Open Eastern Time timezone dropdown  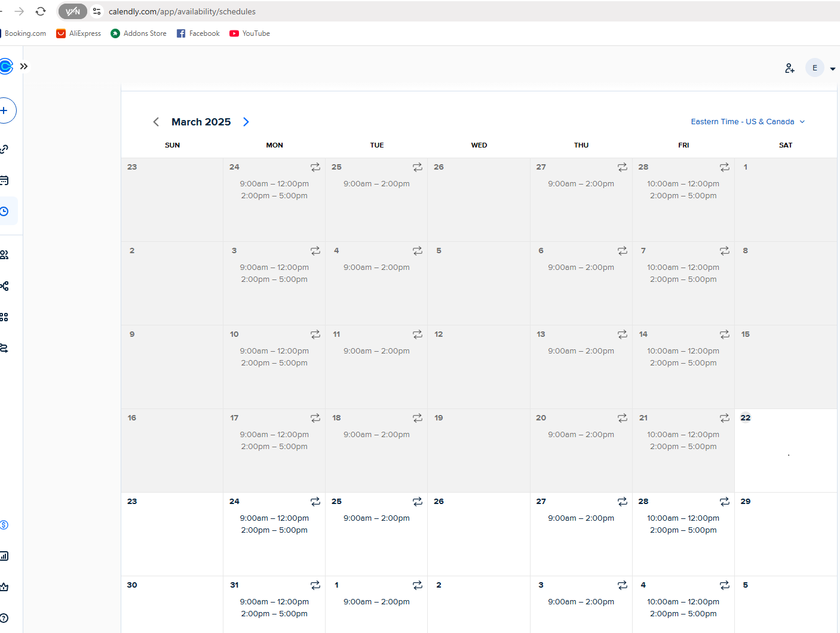click(747, 122)
